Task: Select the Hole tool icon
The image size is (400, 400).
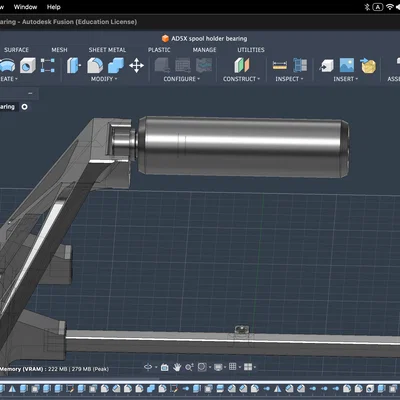Action: point(28,65)
